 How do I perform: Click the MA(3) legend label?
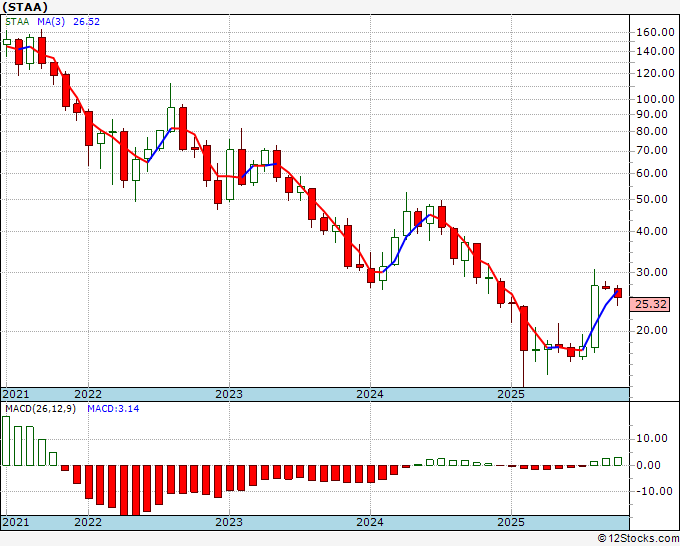[x=51, y=22]
